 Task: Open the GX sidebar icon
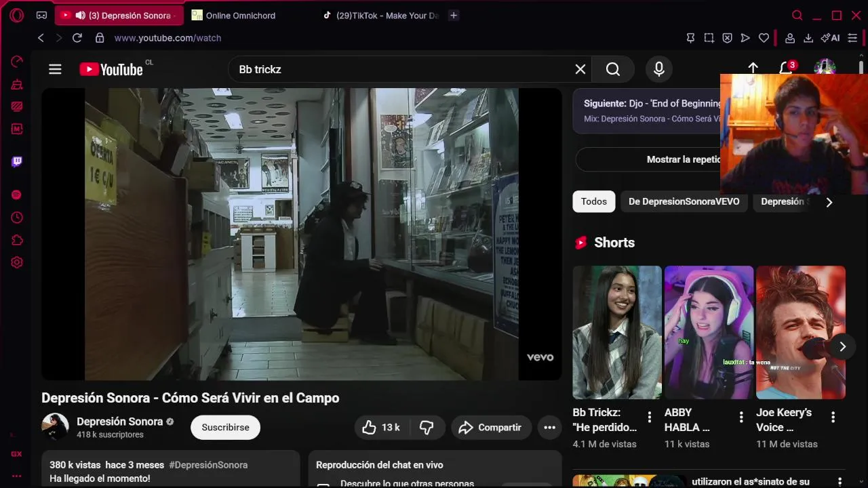pyautogui.click(x=16, y=454)
